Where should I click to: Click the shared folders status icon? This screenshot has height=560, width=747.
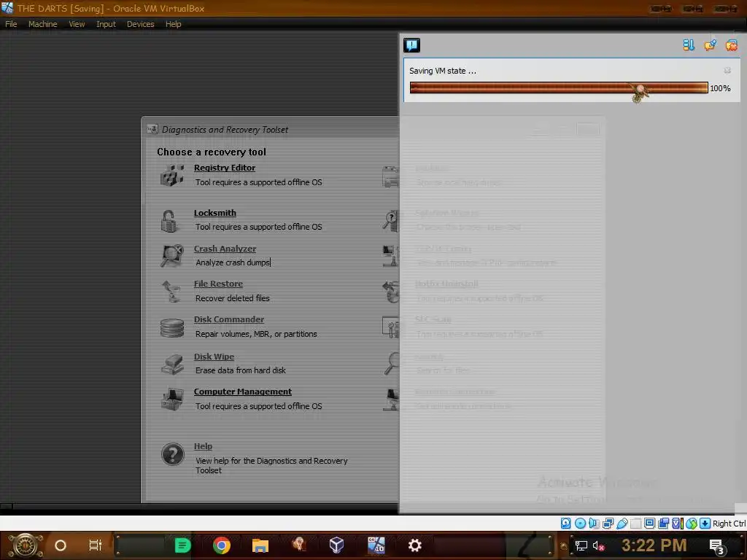point(635,524)
